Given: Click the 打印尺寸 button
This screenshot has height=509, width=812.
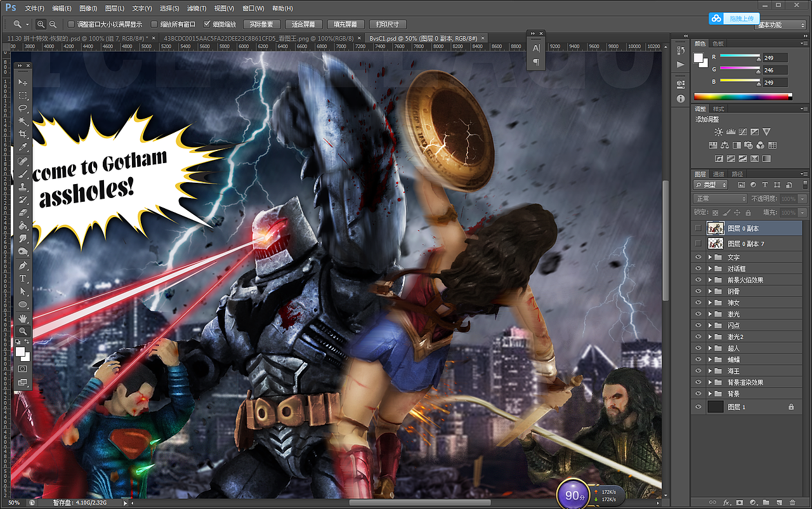Looking at the screenshot, I should [387, 24].
